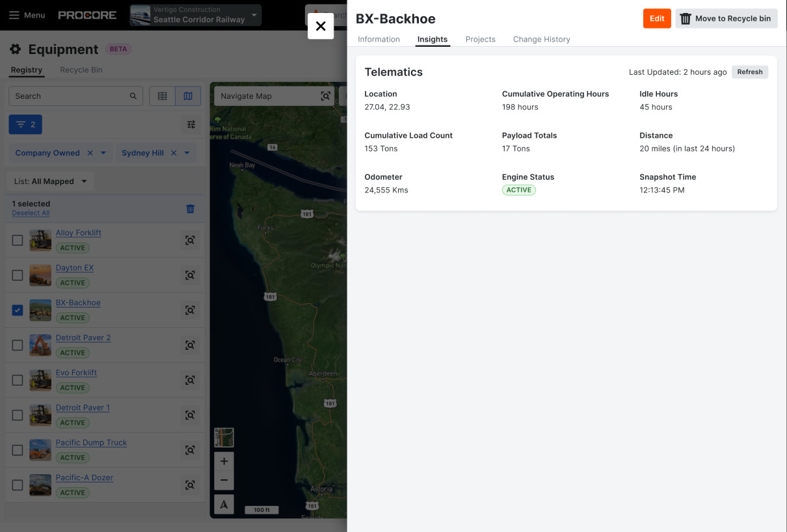Zoom in using the map plus control
The height and width of the screenshot is (532, 787).
coord(223,461)
